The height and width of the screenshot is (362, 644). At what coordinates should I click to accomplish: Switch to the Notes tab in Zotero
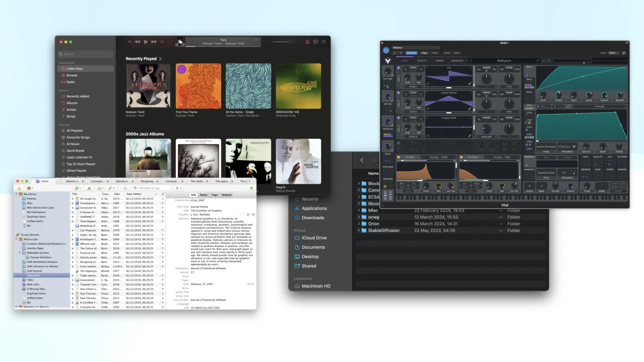click(x=204, y=195)
